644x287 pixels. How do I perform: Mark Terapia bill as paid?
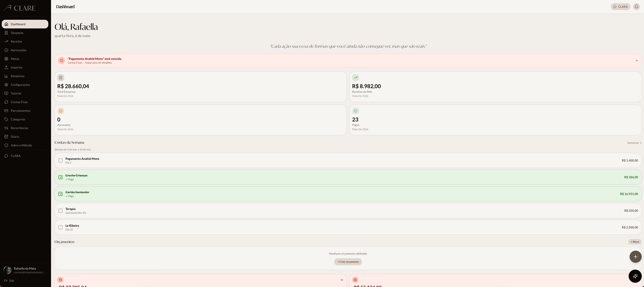click(x=61, y=211)
